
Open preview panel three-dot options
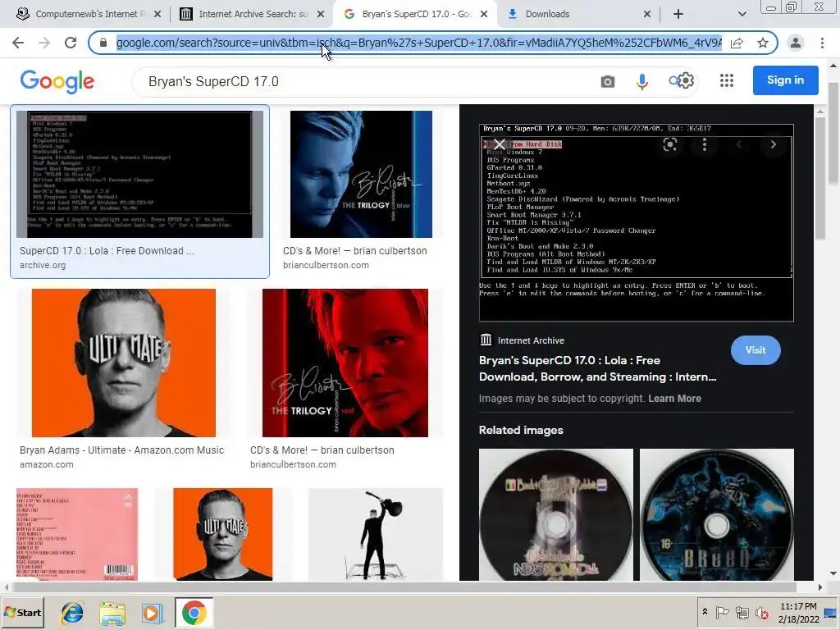705,144
